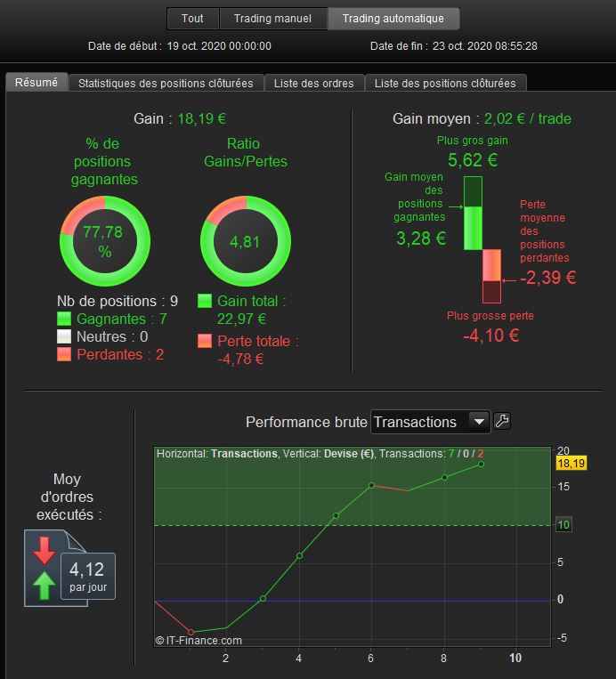Viewport: 616px width, 679px height.
Task: Open chart settings wrench icon
Action: [x=502, y=421]
